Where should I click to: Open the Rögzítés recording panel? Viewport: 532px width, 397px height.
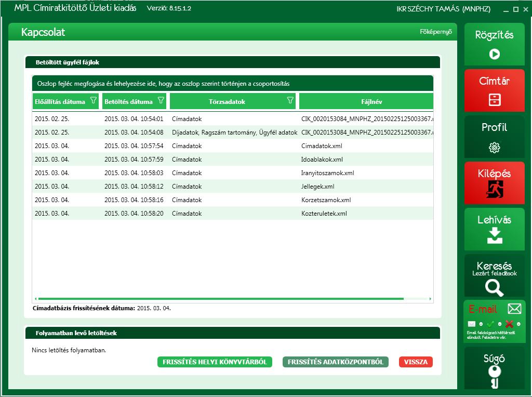pyautogui.click(x=495, y=44)
